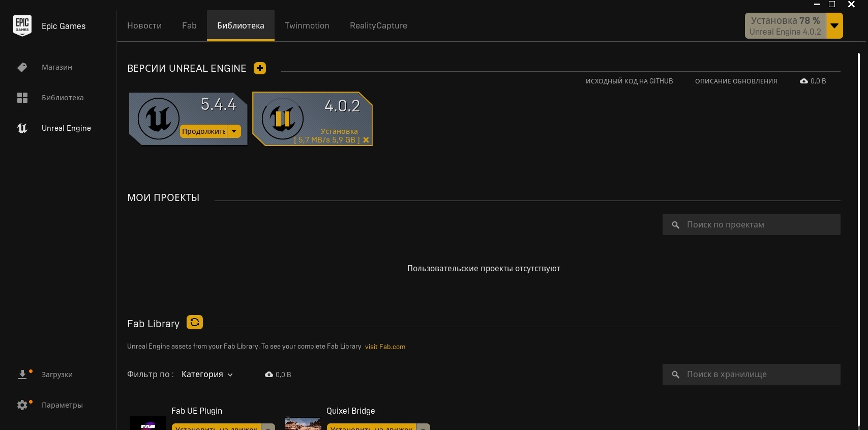868x430 pixels.
Task: Click the Установка 78 % progress button
Action: [785, 26]
